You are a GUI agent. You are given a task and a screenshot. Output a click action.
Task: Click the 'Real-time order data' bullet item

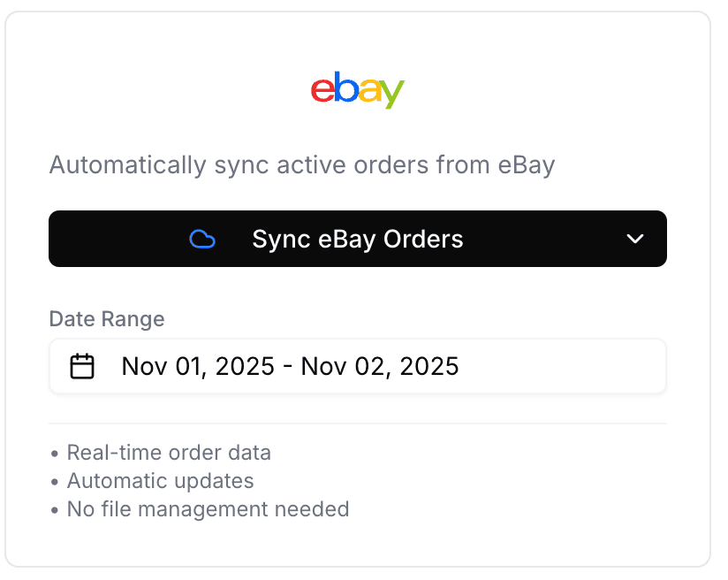[169, 452]
